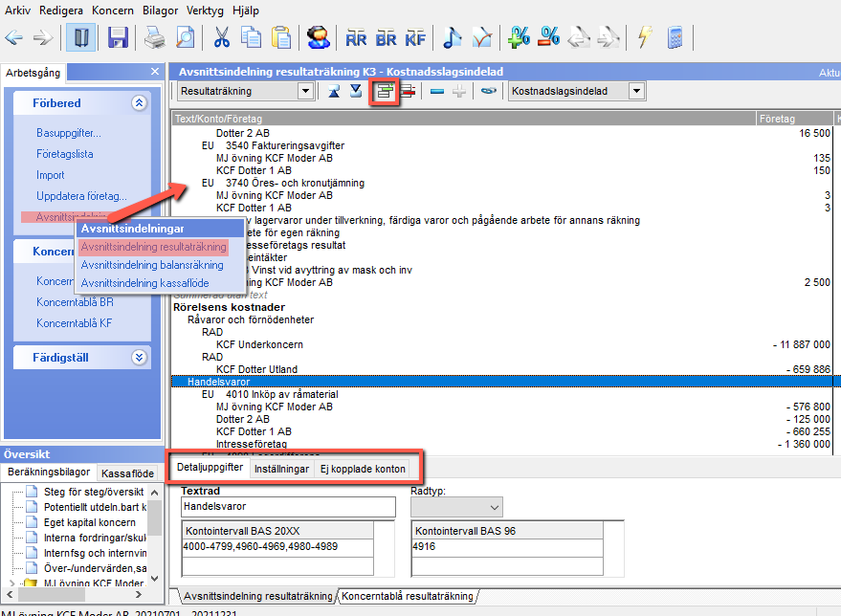Click the green plus percent icon
Screen dimensions: 841x616
(x=520, y=37)
